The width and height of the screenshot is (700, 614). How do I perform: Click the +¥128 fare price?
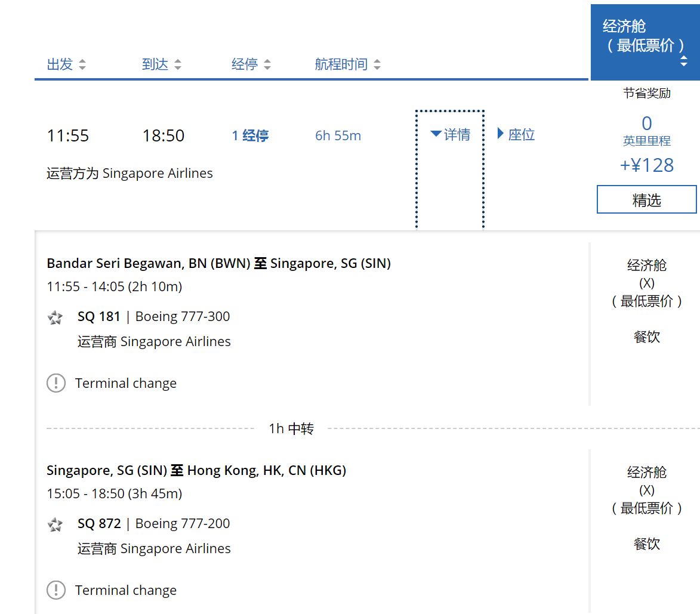tap(646, 165)
